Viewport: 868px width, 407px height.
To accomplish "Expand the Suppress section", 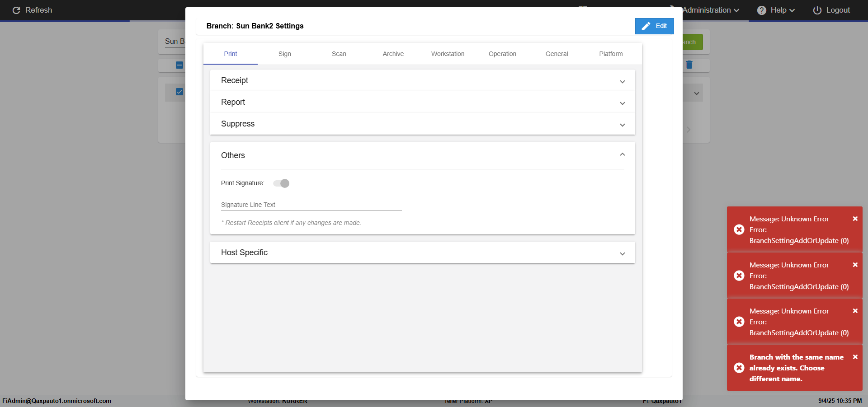I will coord(422,124).
